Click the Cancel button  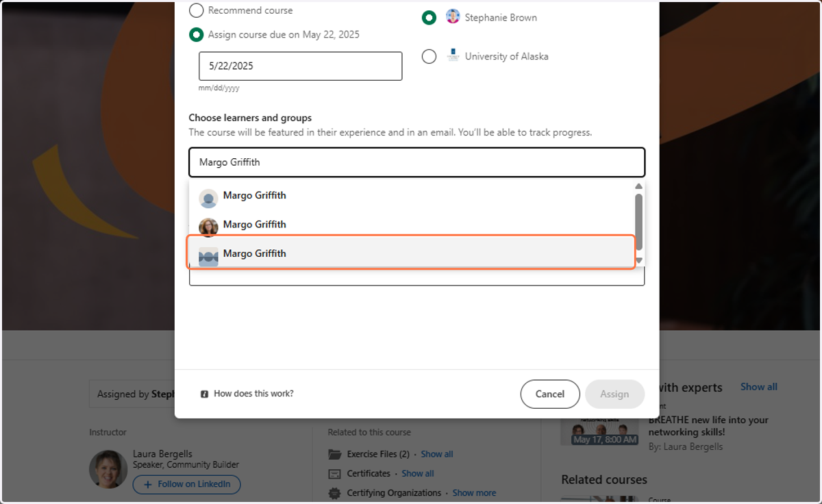(x=550, y=394)
